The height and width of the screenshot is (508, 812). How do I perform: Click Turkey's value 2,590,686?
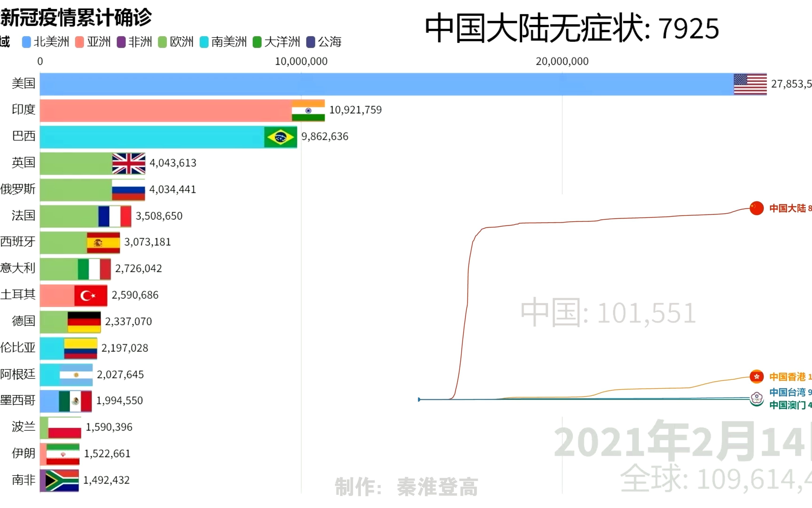[135, 295]
